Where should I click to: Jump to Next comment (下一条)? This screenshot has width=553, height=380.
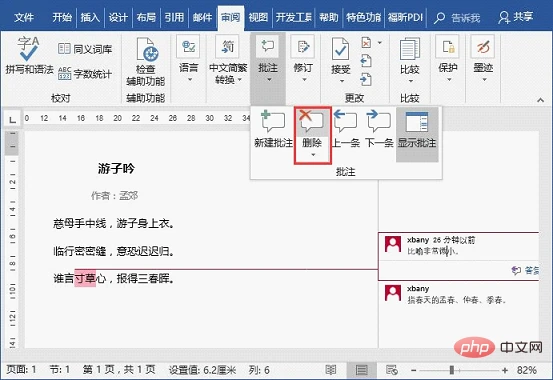point(379,129)
